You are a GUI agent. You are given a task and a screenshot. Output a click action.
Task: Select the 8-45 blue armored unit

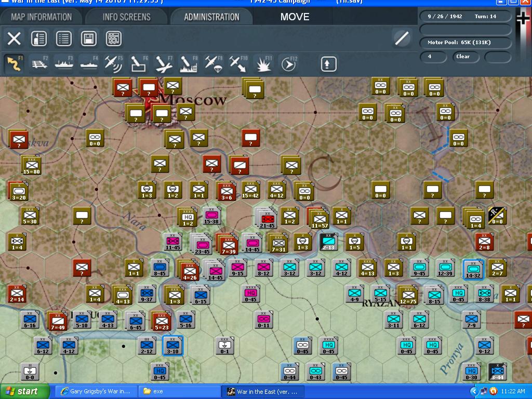(x=159, y=268)
